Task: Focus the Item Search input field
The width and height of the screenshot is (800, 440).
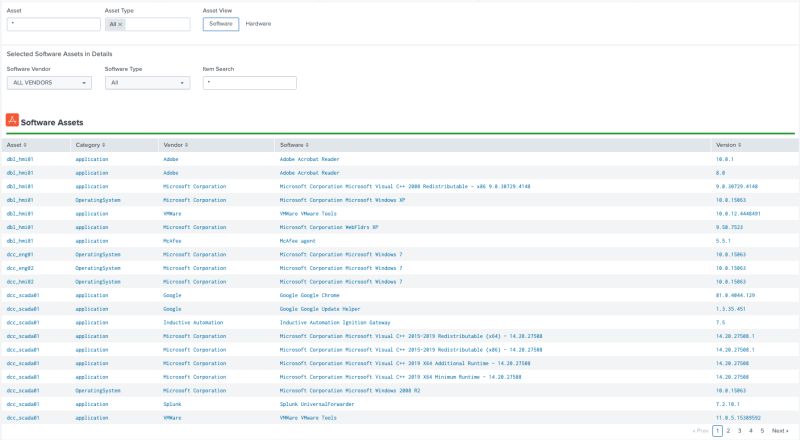Action: point(249,83)
